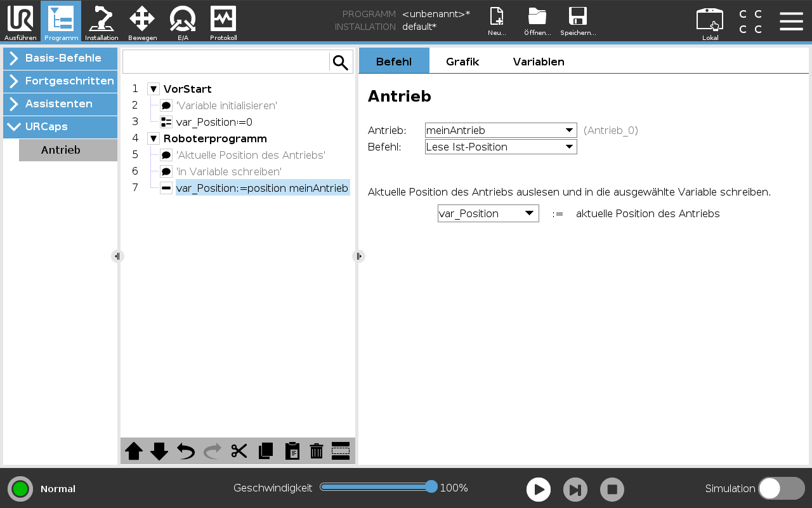Screen dimensions: 812x508
Task: Switch to the Variablen tab
Action: pos(538,62)
